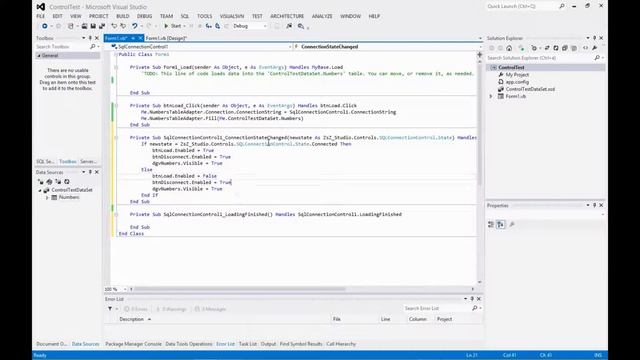Click the Home icon in Solution Explorer
Screen dimensions: 640x360
(x=509, y=48)
